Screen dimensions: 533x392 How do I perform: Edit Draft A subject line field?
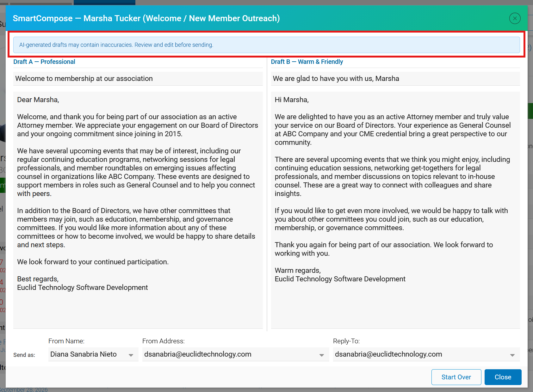[x=138, y=78]
